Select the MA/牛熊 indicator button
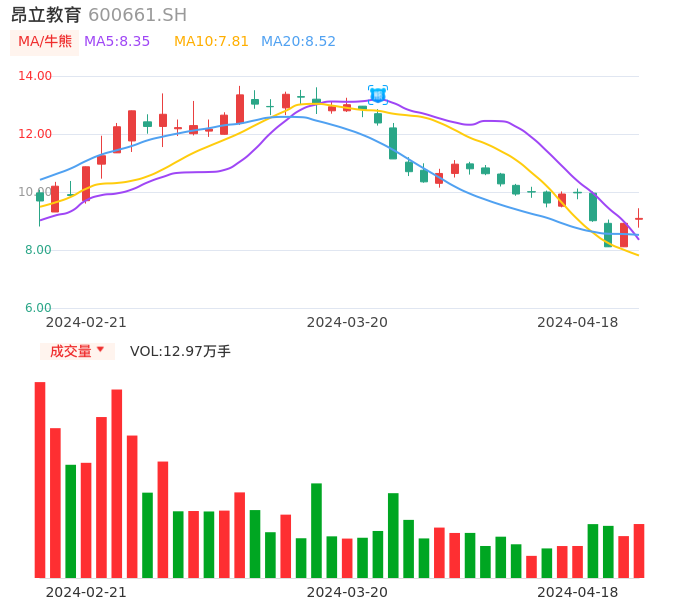This screenshot has height=606, width=686. point(45,42)
